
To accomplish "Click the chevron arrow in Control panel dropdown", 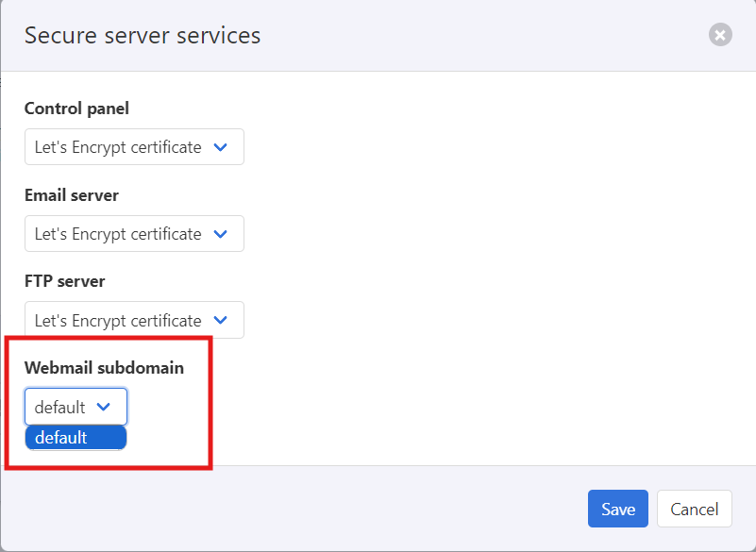I will [x=221, y=147].
